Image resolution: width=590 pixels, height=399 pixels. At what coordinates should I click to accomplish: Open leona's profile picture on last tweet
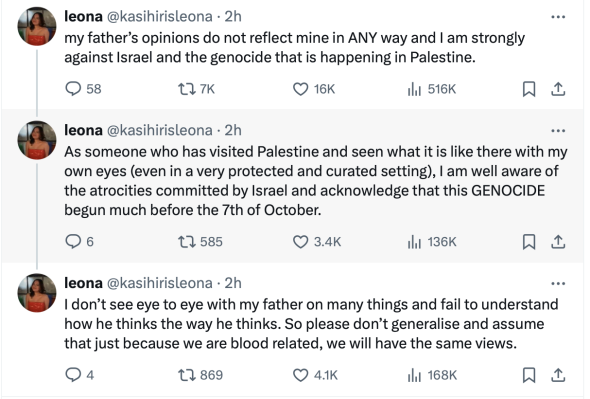click(x=37, y=292)
